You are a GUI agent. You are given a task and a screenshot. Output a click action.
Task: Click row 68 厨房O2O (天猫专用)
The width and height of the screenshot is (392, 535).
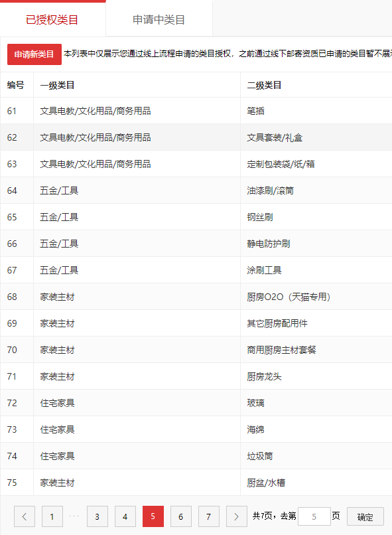(x=196, y=297)
